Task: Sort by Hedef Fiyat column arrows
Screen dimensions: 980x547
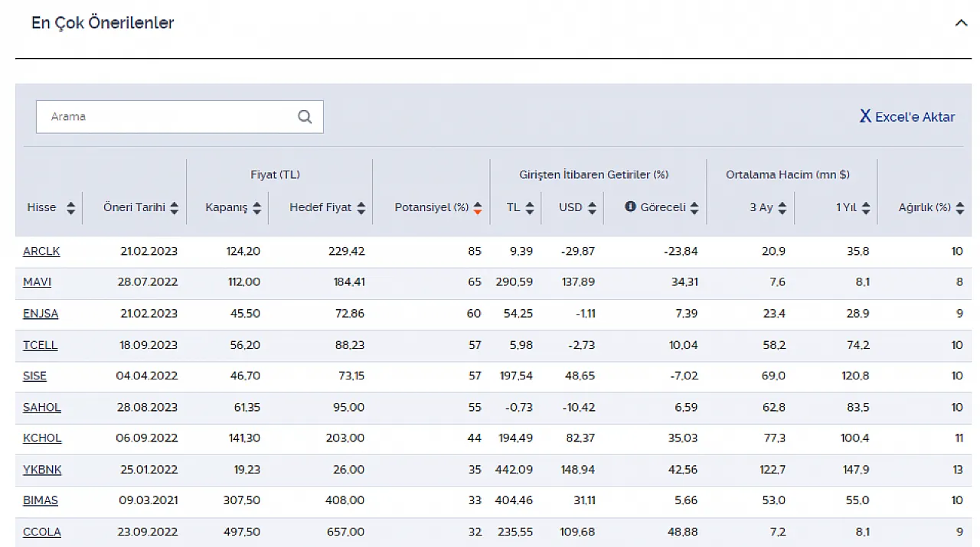Action: [361, 207]
